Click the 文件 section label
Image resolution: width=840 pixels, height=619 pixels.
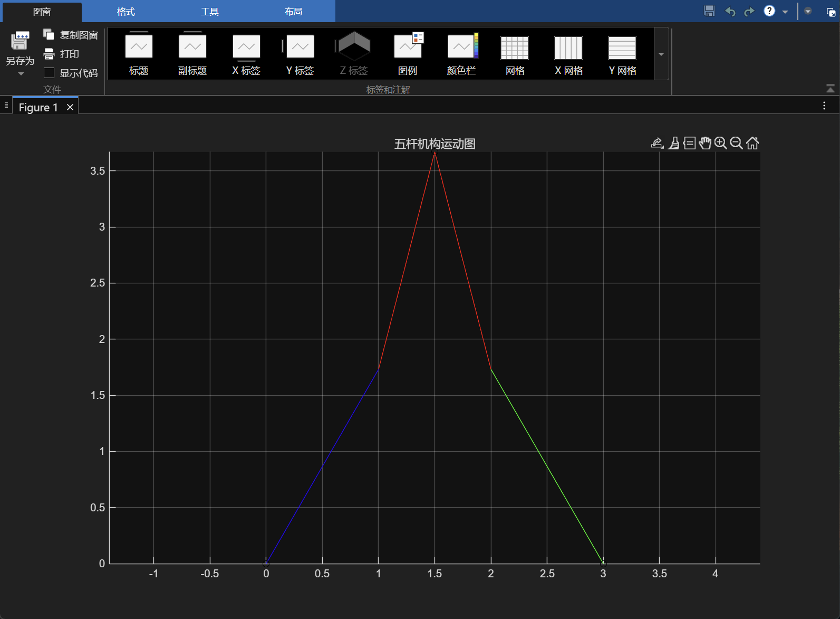[52, 90]
